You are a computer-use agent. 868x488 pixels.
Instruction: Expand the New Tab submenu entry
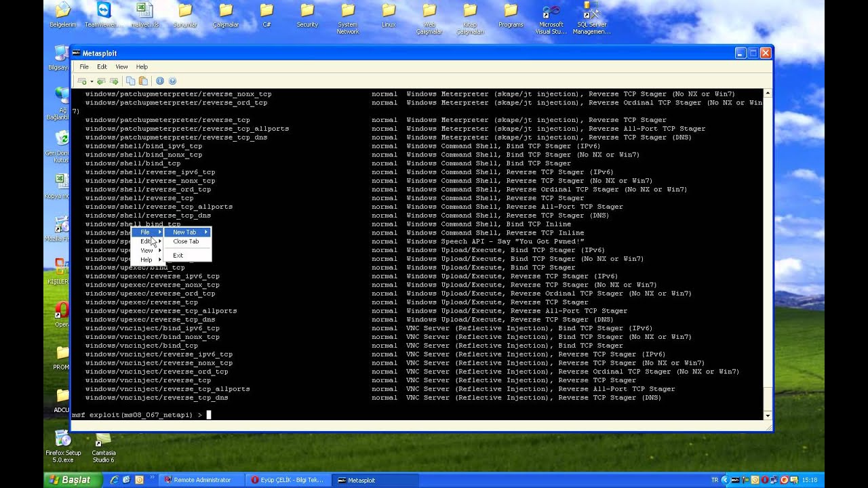tap(188, 232)
